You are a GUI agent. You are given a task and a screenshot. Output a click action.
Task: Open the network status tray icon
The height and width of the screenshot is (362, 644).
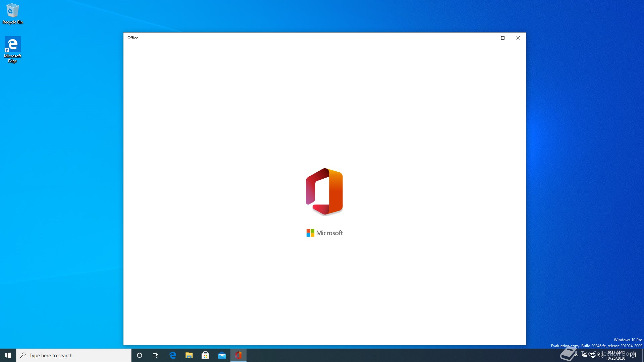point(593,355)
